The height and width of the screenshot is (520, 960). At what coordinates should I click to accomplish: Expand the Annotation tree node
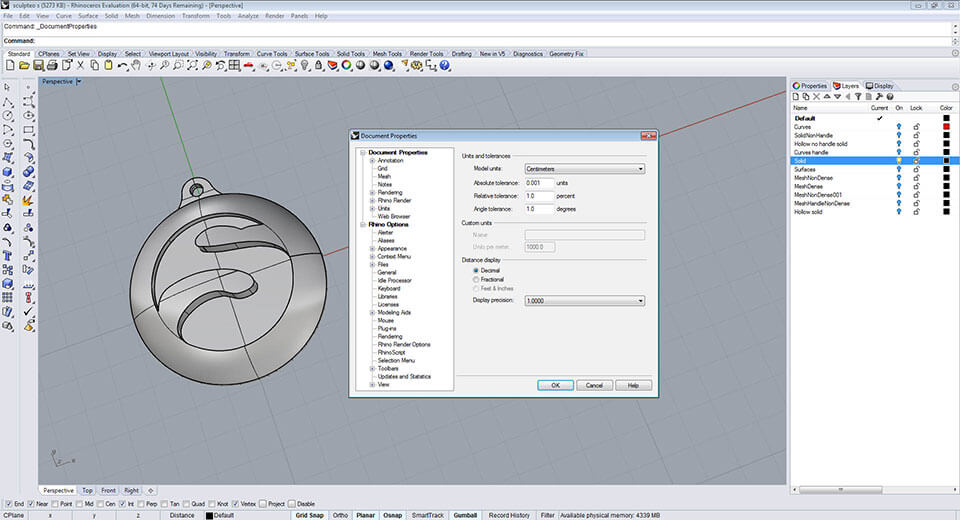coord(372,160)
